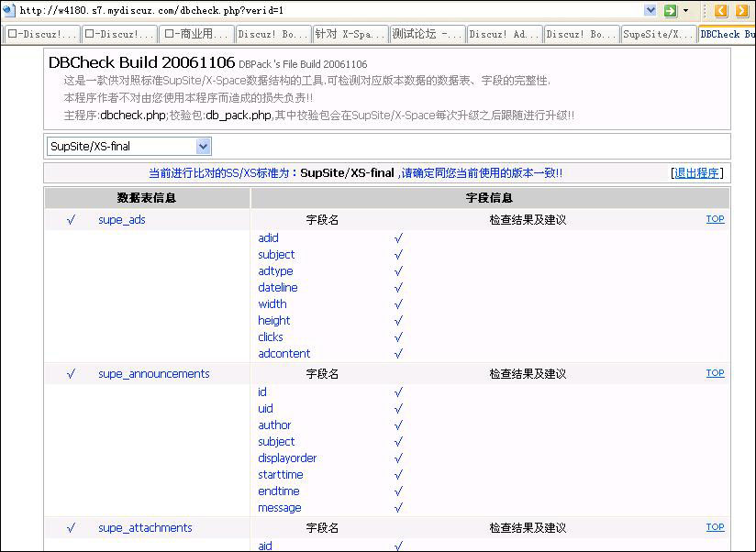Click the uid field name
Viewport: 756px width, 552px height.
click(x=265, y=408)
